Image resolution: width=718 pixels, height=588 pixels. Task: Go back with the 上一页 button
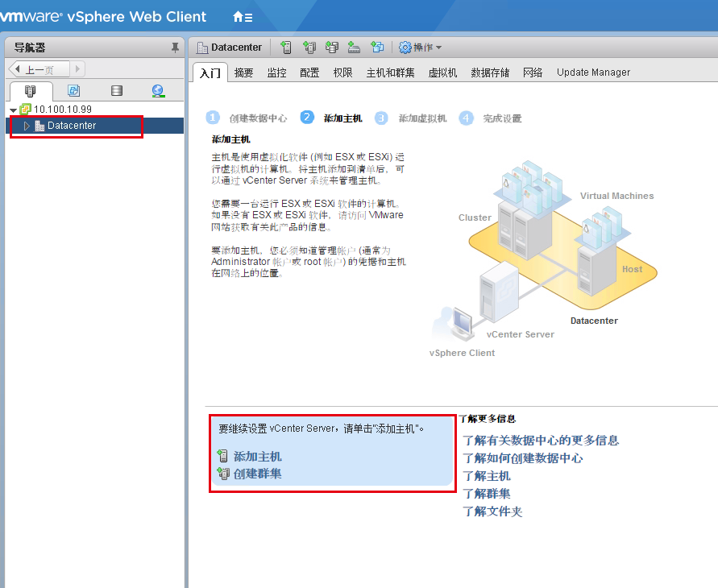pos(39,69)
